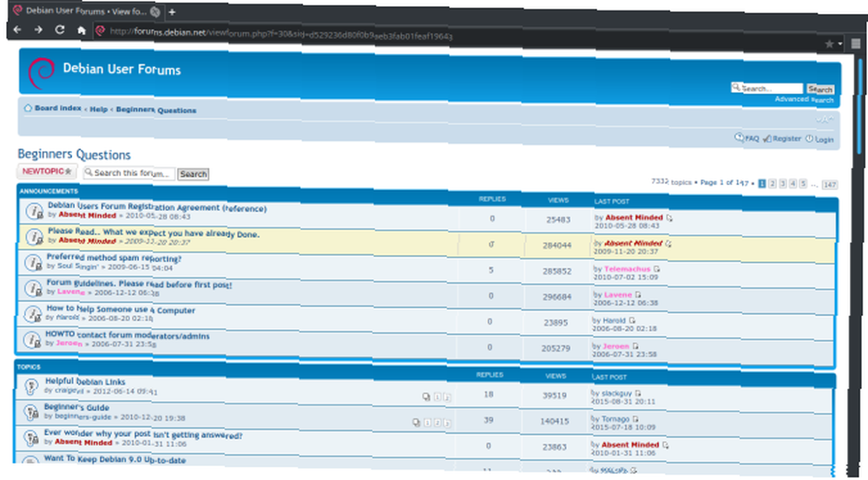Image resolution: width=868 pixels, height=480 pixels.
Task: Jump to last page 147
Action: [829, 184]
